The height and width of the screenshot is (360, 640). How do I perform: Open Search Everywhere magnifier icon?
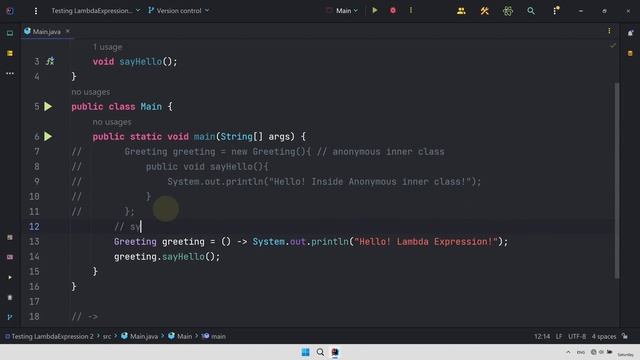click(531, 11)
